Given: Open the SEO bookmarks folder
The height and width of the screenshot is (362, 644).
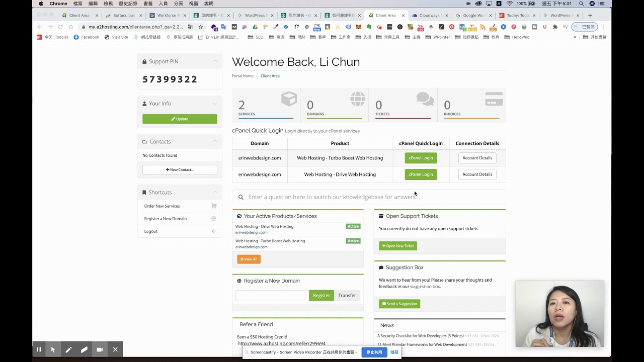Looking at the screenshot, I should click(256, 37).
